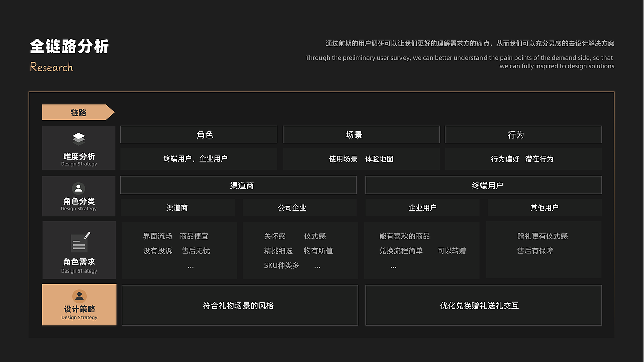Select the person icon in 角色分类 block

click(x=78, y=188)
